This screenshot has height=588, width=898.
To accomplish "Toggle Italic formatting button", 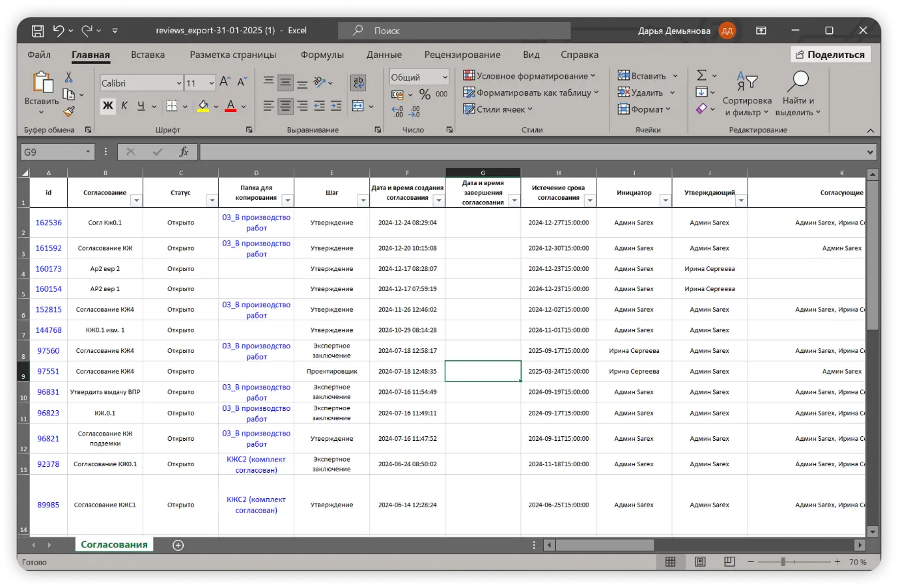I will pyautogui.click(x=124, y=105).
